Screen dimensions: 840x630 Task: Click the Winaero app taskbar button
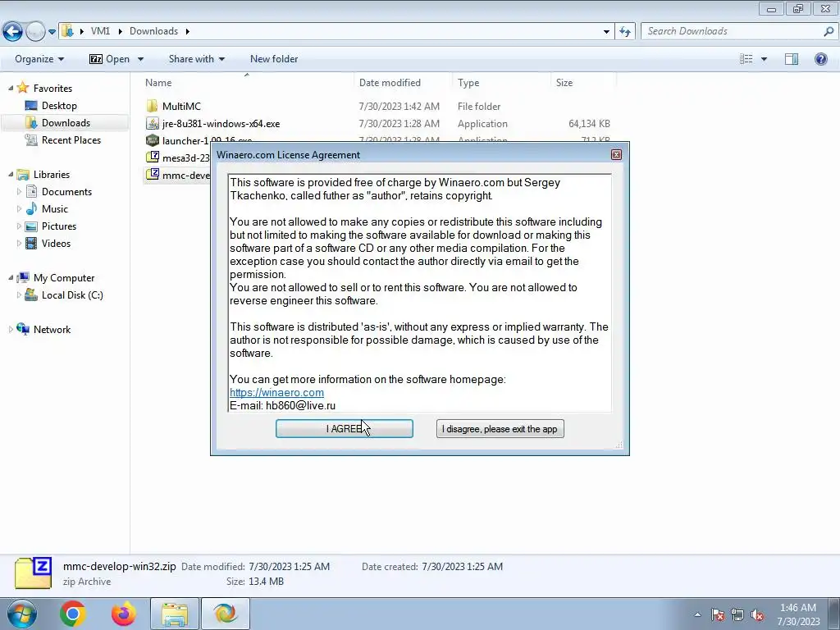225,614
